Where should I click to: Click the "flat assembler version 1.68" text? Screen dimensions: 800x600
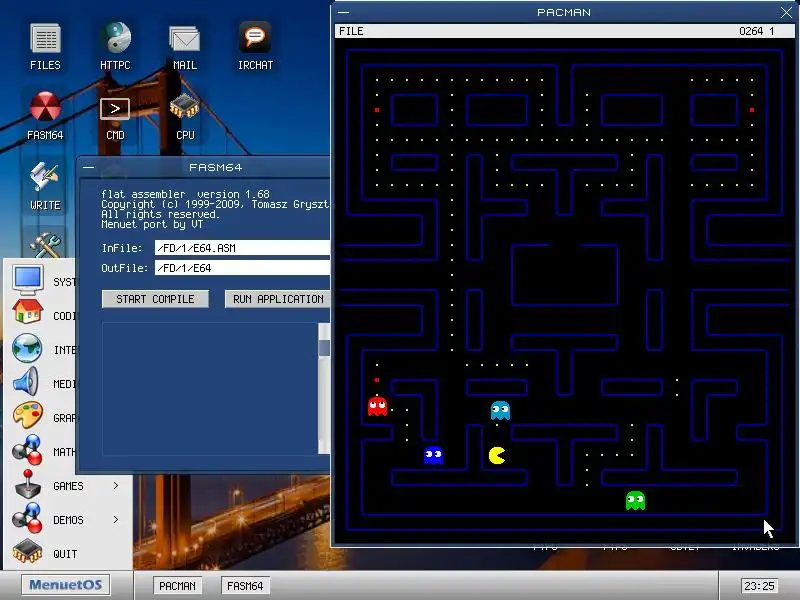(x=185, y=194)
